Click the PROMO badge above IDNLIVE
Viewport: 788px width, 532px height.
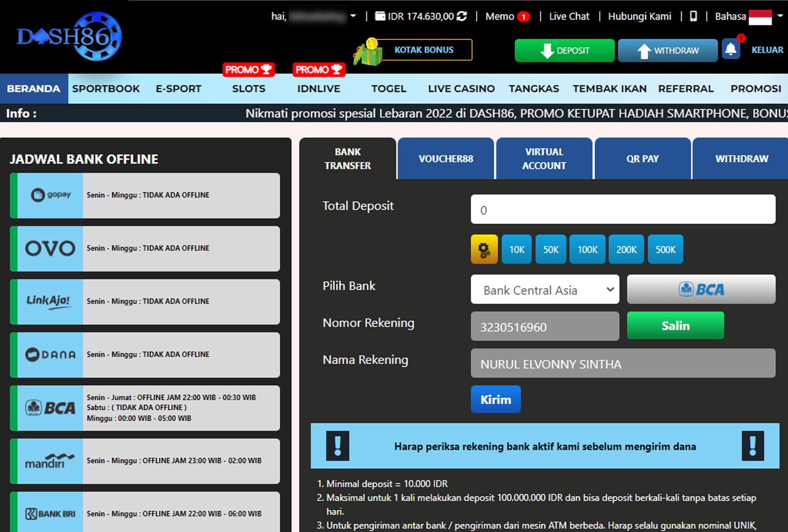coord(319,69)
